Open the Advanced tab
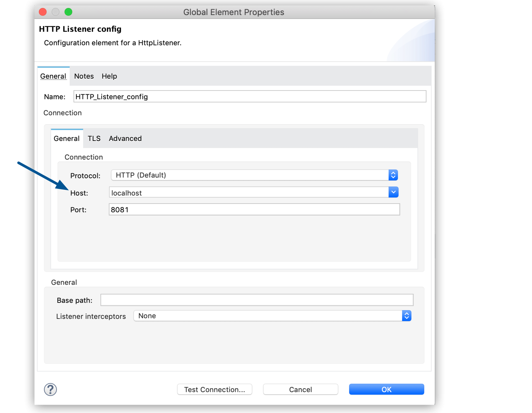 125,138
